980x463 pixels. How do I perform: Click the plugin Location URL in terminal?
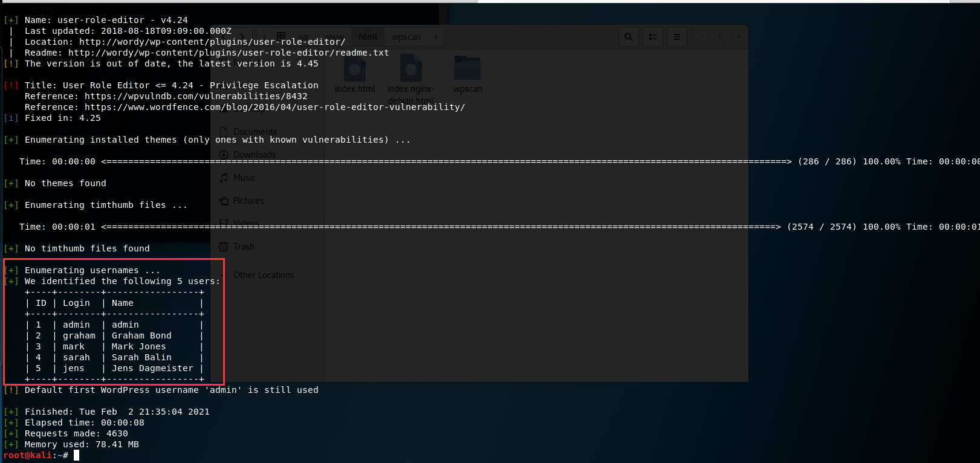point(212,42)
